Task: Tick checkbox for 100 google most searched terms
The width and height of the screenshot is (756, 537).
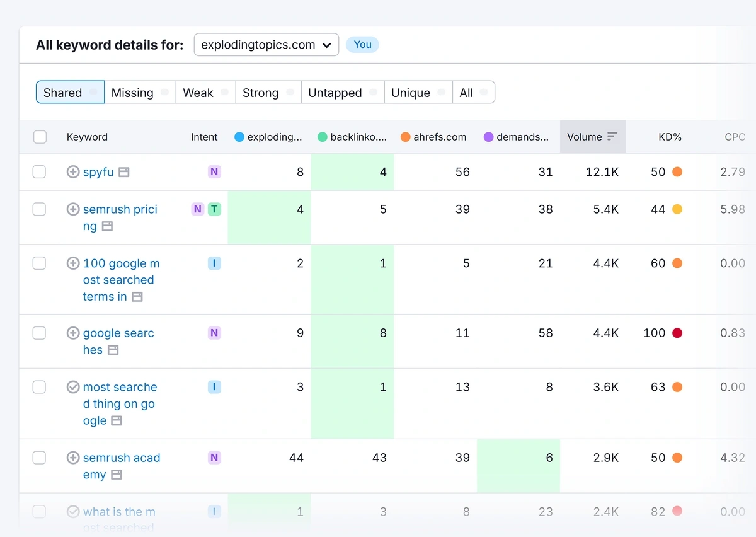Action: tap(39, 263)
